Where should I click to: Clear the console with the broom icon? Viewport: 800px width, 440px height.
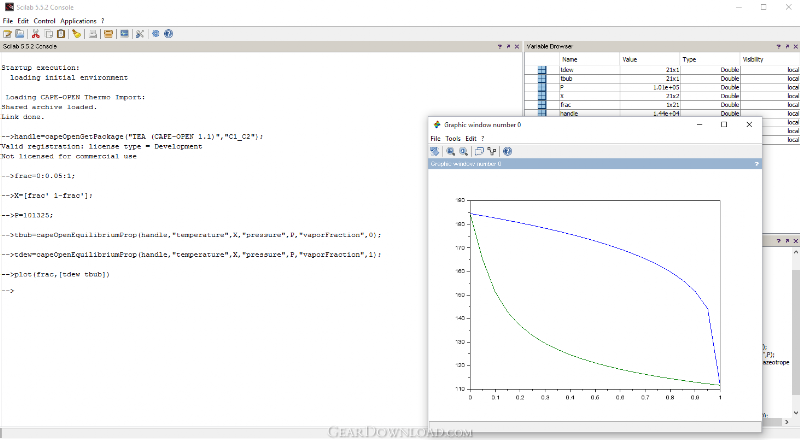coord(77,34)
